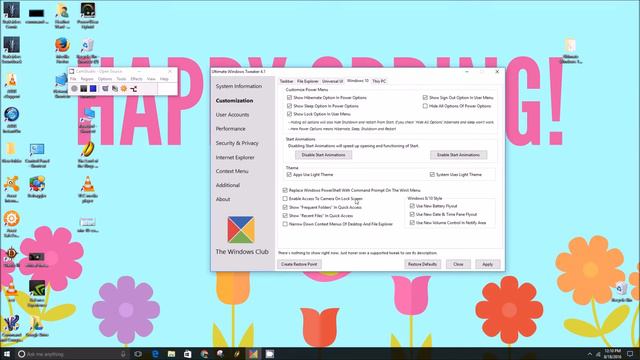The image size is (640, 360).
Task: Click Disable Start Animations button
Action: 323,155
